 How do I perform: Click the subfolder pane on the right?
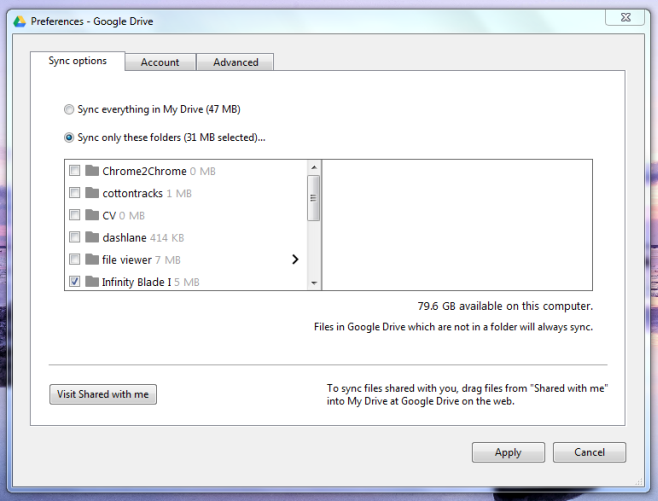pos(457,225)
